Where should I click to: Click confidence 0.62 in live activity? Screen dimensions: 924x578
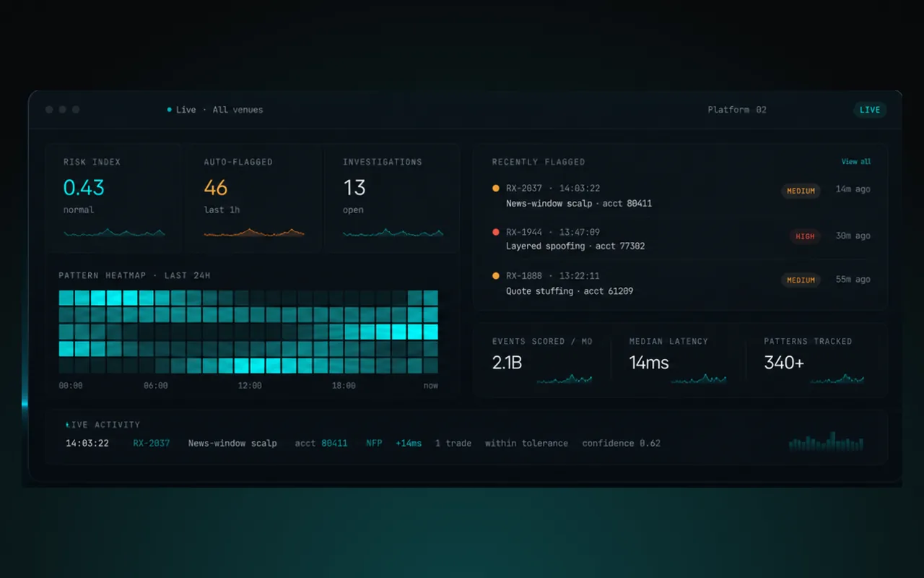click(x=622, y=444)
